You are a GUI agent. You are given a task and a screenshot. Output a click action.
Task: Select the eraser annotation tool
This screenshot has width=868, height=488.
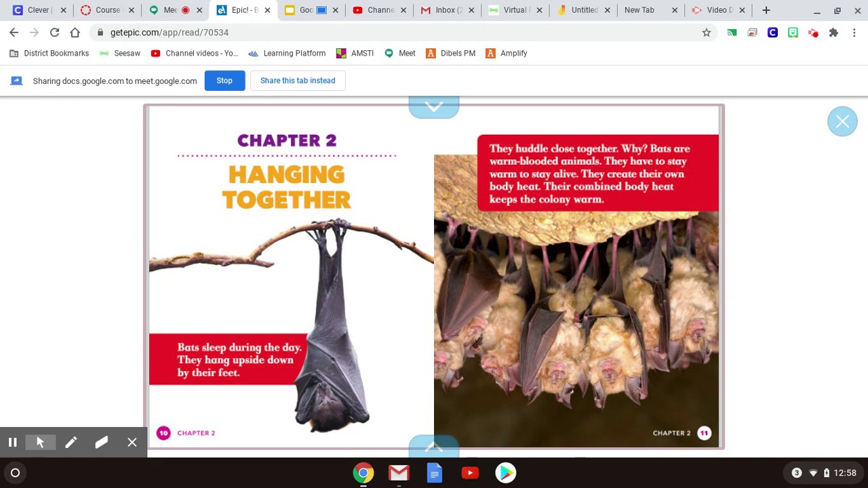[x=102, y=443]
